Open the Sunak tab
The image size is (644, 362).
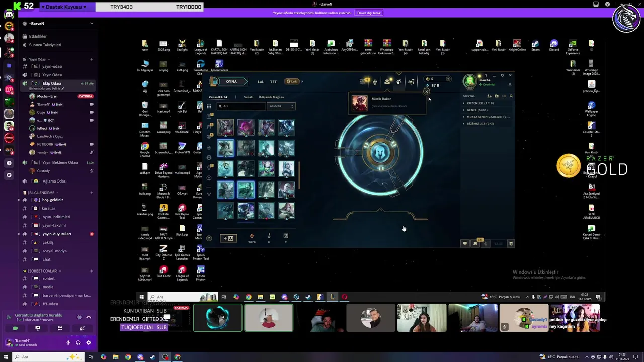pyautogui.click(x=248, y=97)
